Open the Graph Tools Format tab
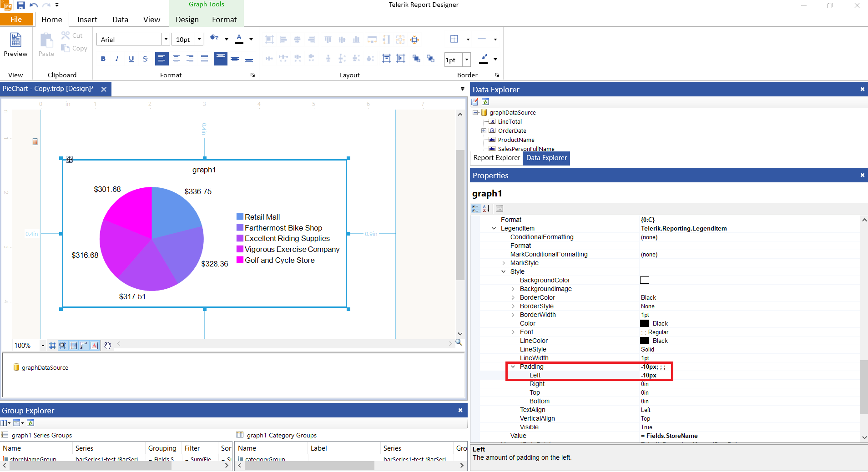Image resolution: width=868 pixels, height=472 pixels. coord(224,20)
